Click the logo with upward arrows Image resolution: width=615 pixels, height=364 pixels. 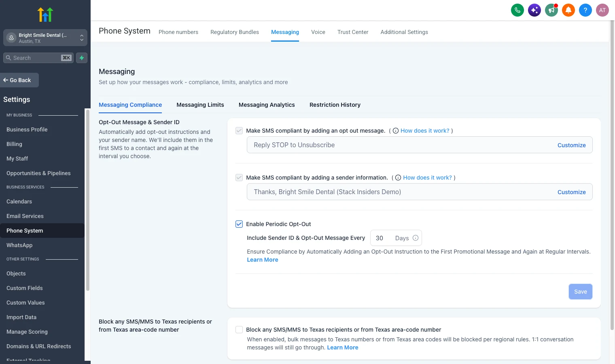pyautogui.click(x=45, y=15)
